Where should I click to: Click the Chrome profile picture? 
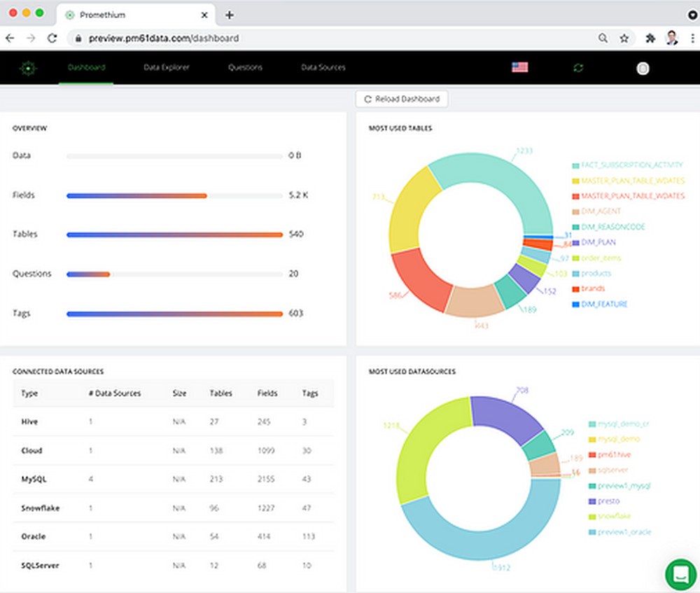point(672,39)
